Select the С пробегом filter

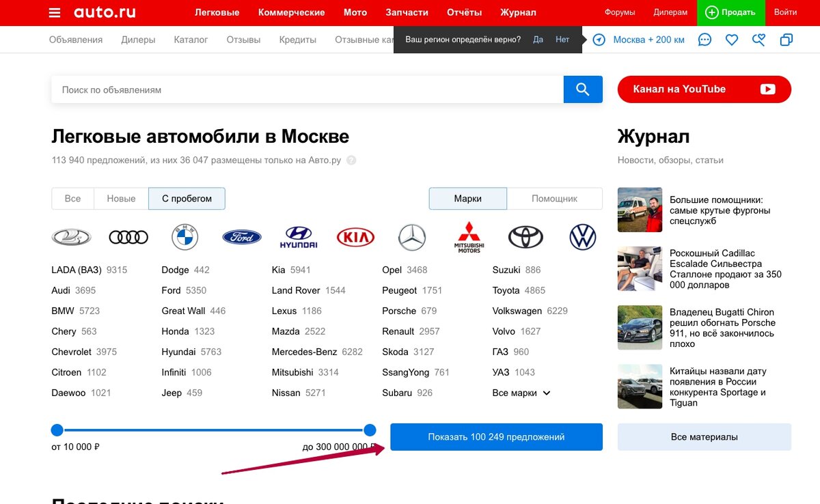pyautogui.click(x=187, y=199)
